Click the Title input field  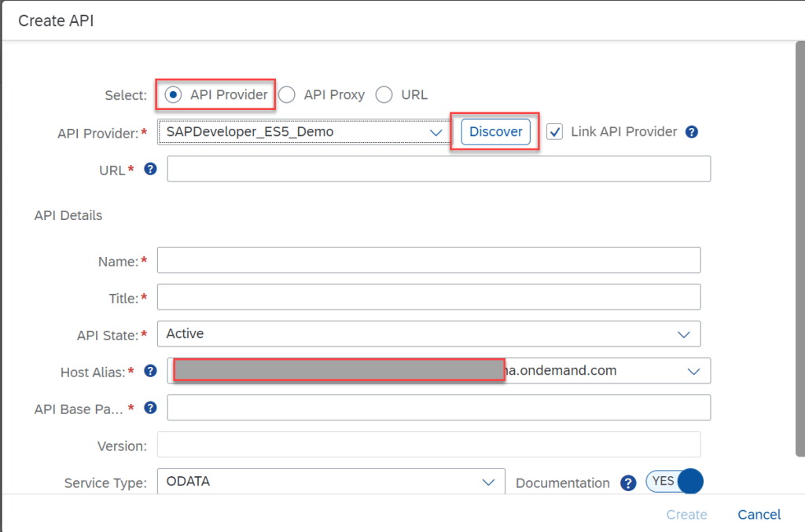(x=428, y=297)
